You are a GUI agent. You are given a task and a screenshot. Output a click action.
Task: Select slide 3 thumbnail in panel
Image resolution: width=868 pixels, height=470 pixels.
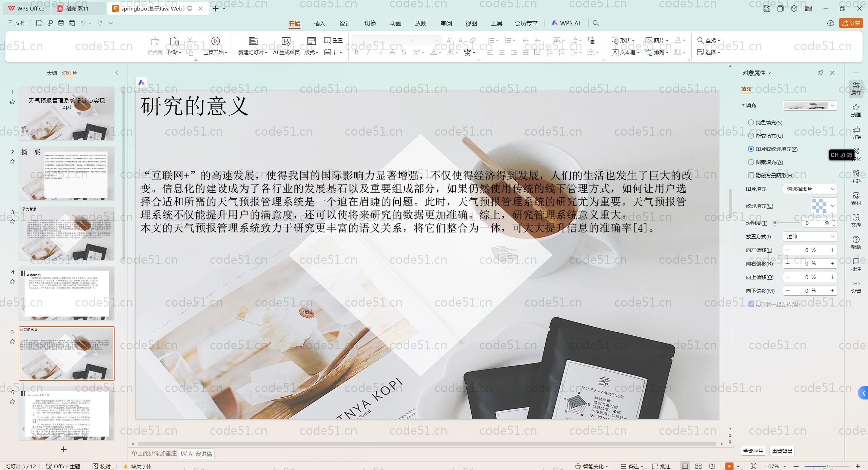click(66, 233)
